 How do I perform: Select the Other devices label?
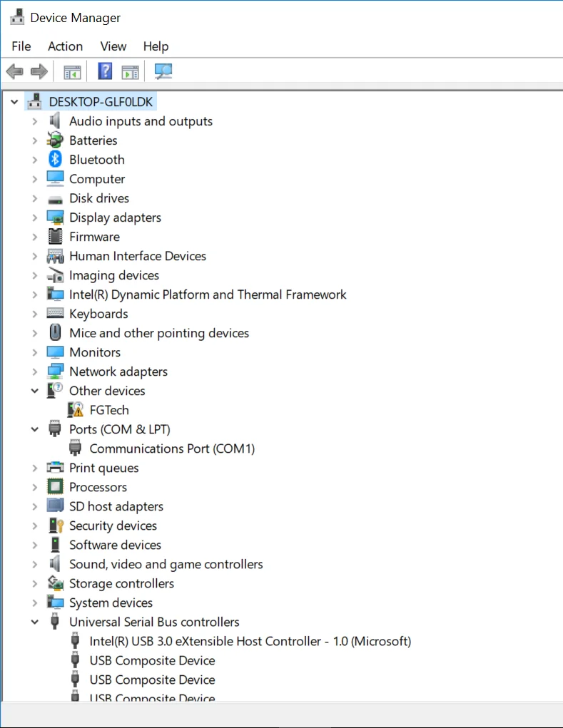(x=107, y=391)
